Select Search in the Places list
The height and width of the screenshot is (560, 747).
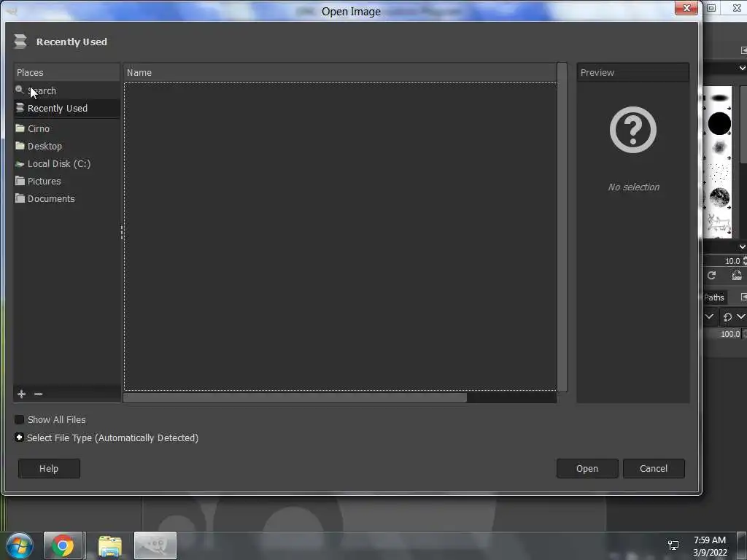tap(66, 90)
